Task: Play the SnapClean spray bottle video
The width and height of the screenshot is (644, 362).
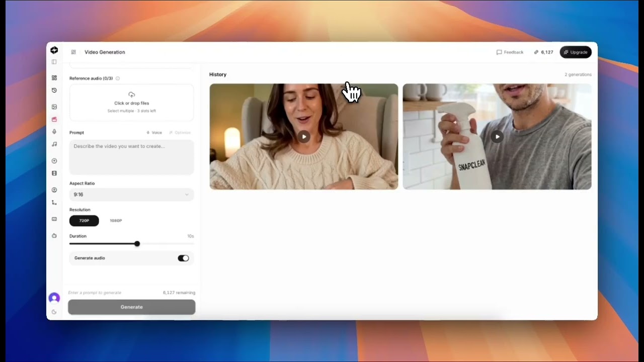Action: [x=497, y=137]
